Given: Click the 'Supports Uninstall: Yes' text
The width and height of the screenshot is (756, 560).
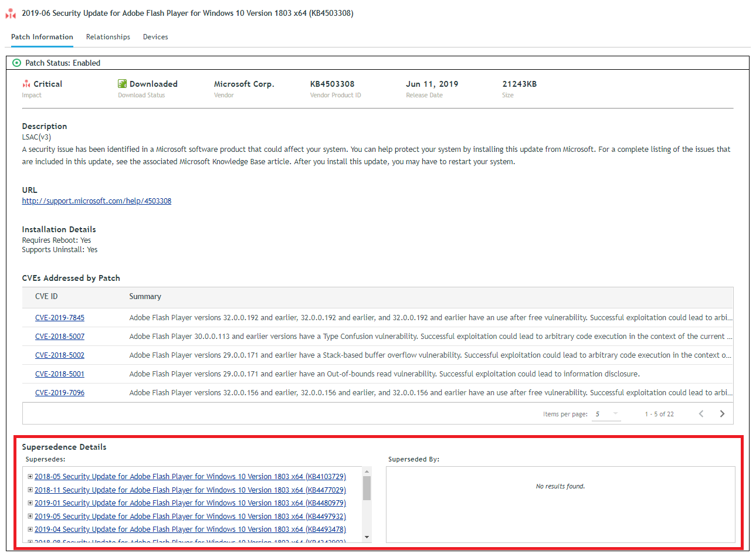Looking at the screenshot, I should (60, 250).
